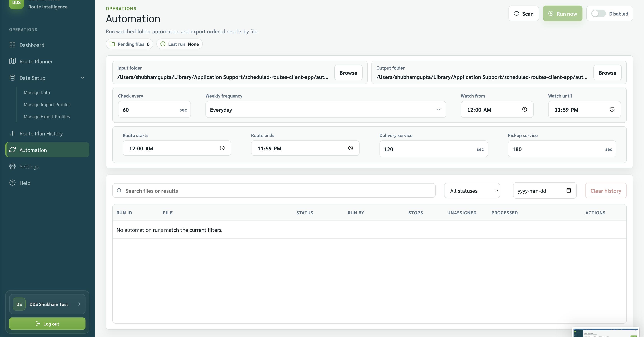The width and height of the screenshot is (644, 337).
Task: Click the Route ends time field
Action: tap(305, 148)
